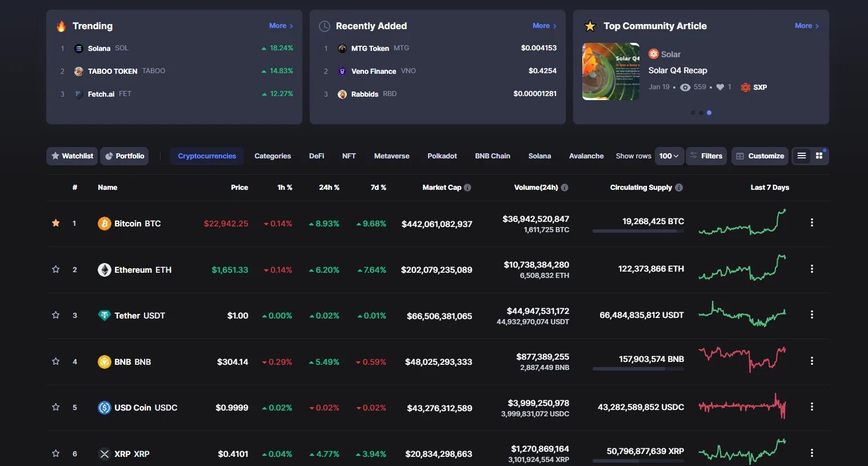The image size is (868, 466).
Task: Switch to the DeFi tab
Action: coord(317,156)
